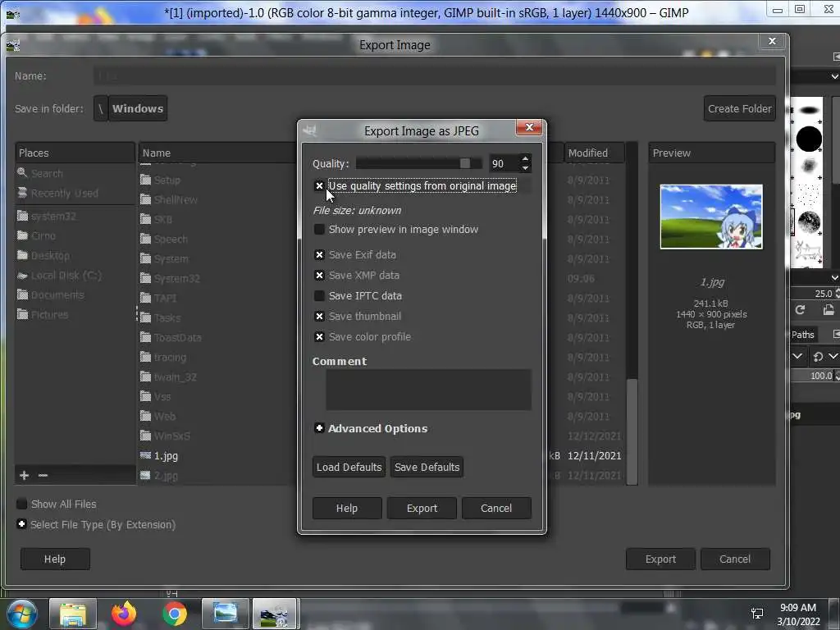Viewport: 840px width, 630px height.
Task: Click Load Defaults in JPEG dialog
Action: coord(349,467)
